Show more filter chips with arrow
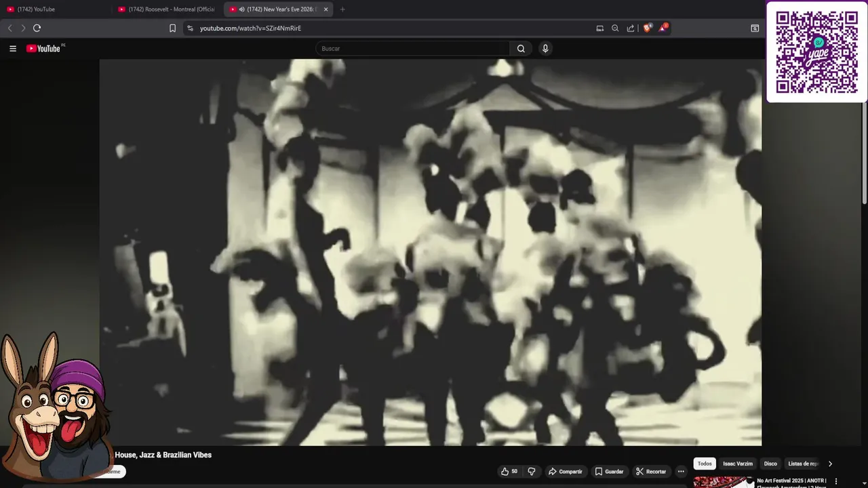The height and width of the screenshot is (488, 868). [830, 464]
